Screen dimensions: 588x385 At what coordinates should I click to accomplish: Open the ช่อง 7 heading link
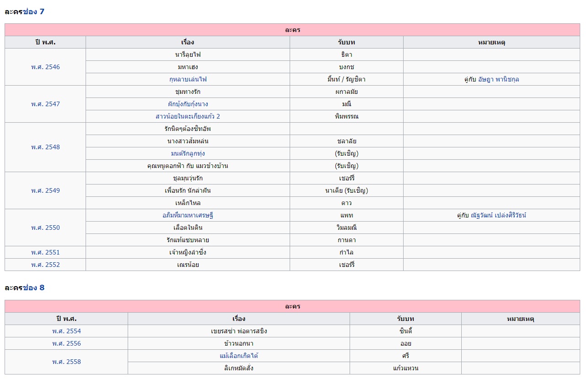coord(33,11)
